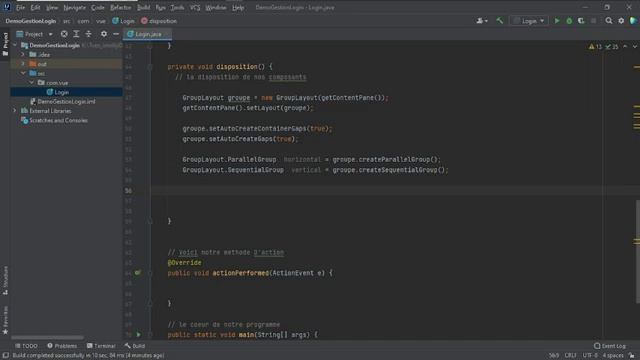Click the Login class breadcrumb
Image resolution: width=640 pixels, height=360 pixels.
[x=123, y=21]
